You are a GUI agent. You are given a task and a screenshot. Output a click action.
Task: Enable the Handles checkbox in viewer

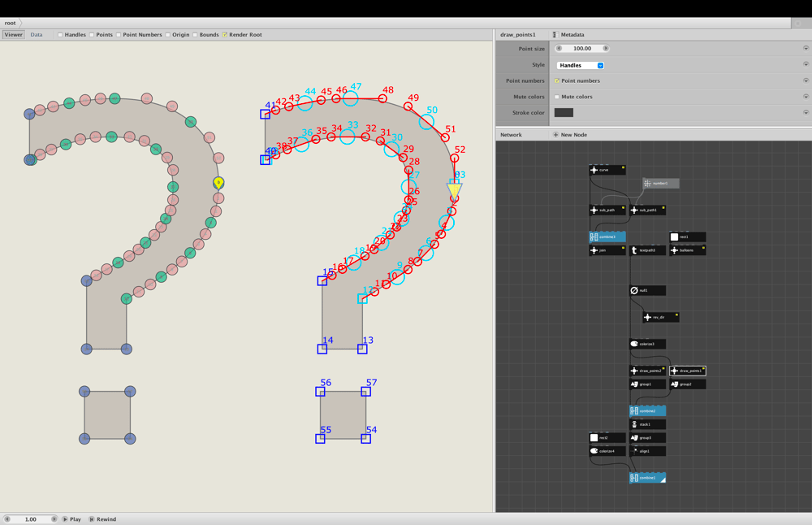[60, 35]
